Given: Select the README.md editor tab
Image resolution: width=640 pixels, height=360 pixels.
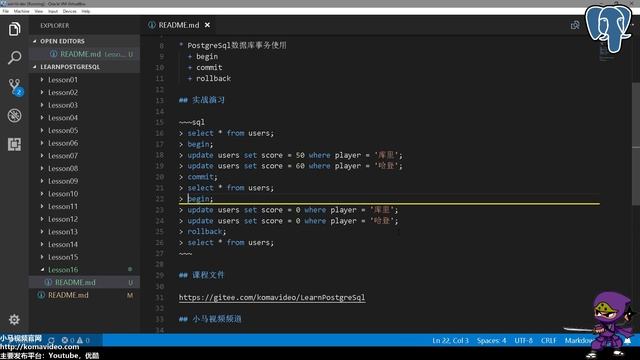Looking at the screenshot, I should [x=179, y=25].
